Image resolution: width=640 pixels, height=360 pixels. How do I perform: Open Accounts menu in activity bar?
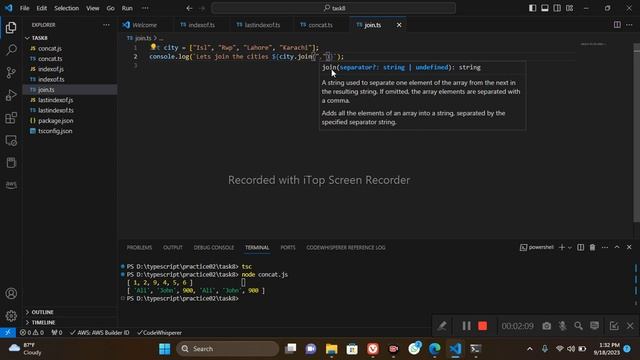[11, 293]
